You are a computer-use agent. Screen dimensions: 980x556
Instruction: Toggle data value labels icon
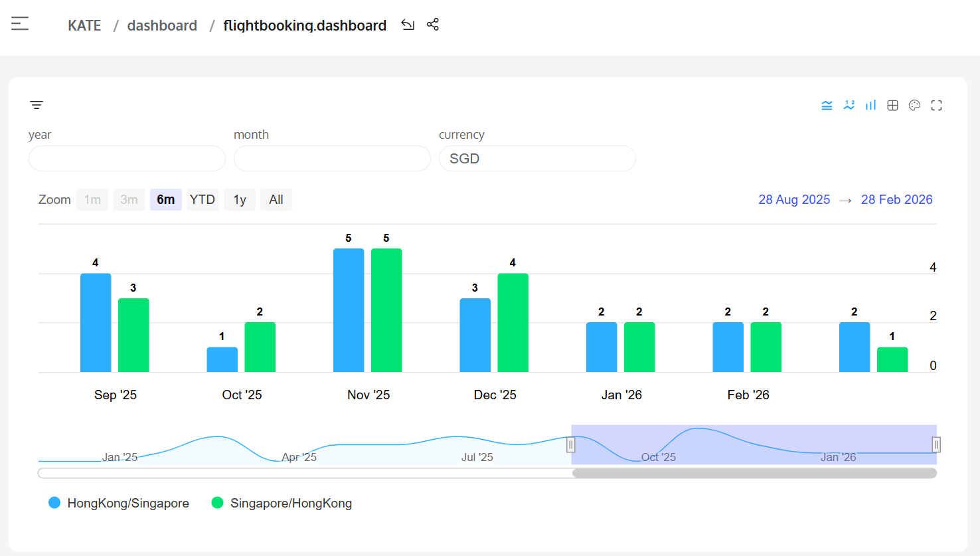(x=849, y=105)
